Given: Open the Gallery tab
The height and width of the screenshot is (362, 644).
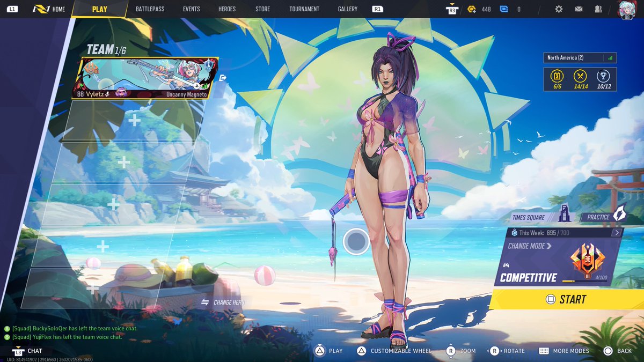Looking at the screenshot, I should (x=348, y=9).
